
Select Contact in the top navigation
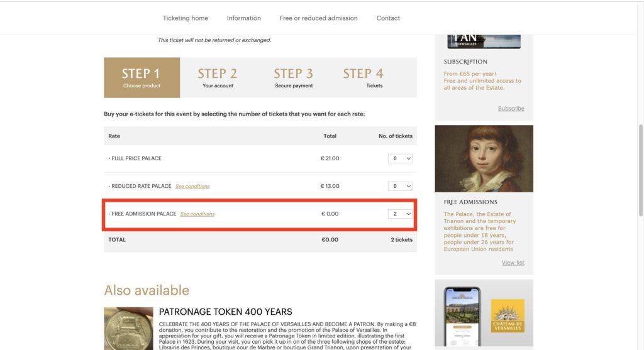point(388,18)
